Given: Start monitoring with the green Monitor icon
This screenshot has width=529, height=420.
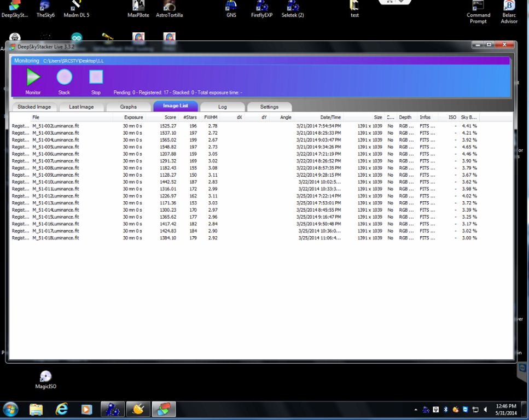Looking at the screenshot, I should pos(33,77).
